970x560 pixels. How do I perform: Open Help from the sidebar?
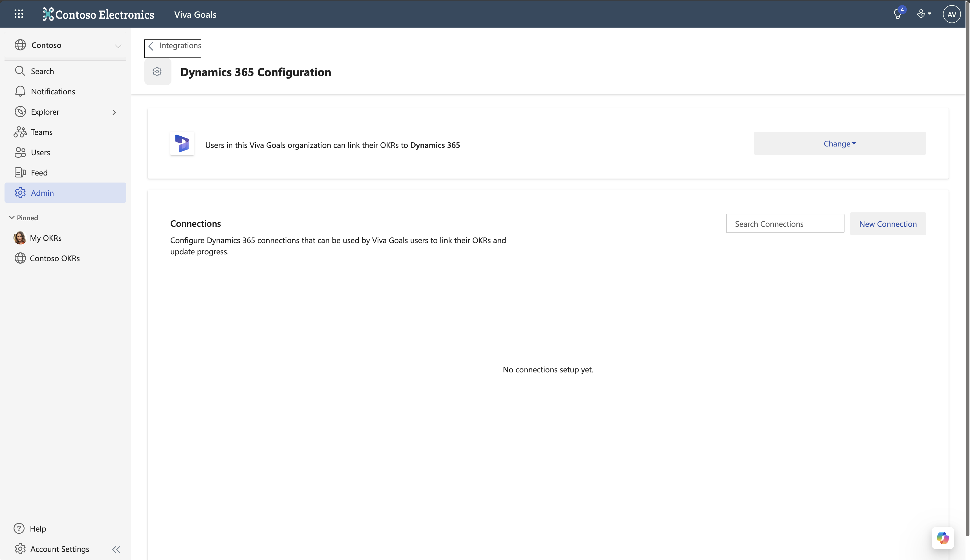(x=37, y=528)
